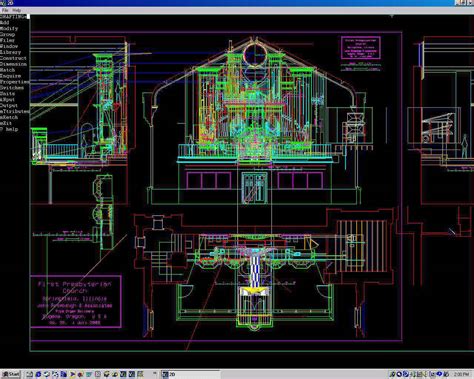This screenshot has height=379, width=474.
Task: Click the 2D application taskbar button
Action: click(x=190, y=374)
